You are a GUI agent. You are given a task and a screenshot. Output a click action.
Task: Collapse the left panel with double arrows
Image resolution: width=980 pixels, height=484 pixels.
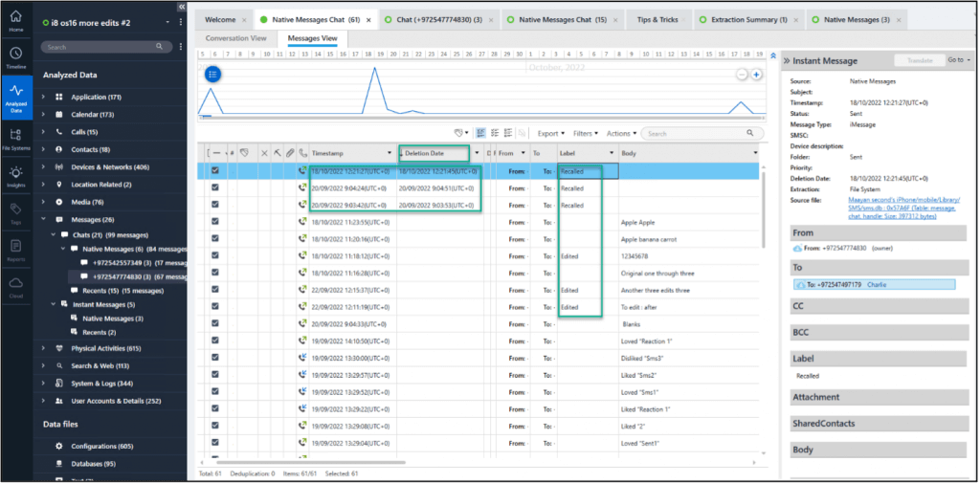(182, 7)
